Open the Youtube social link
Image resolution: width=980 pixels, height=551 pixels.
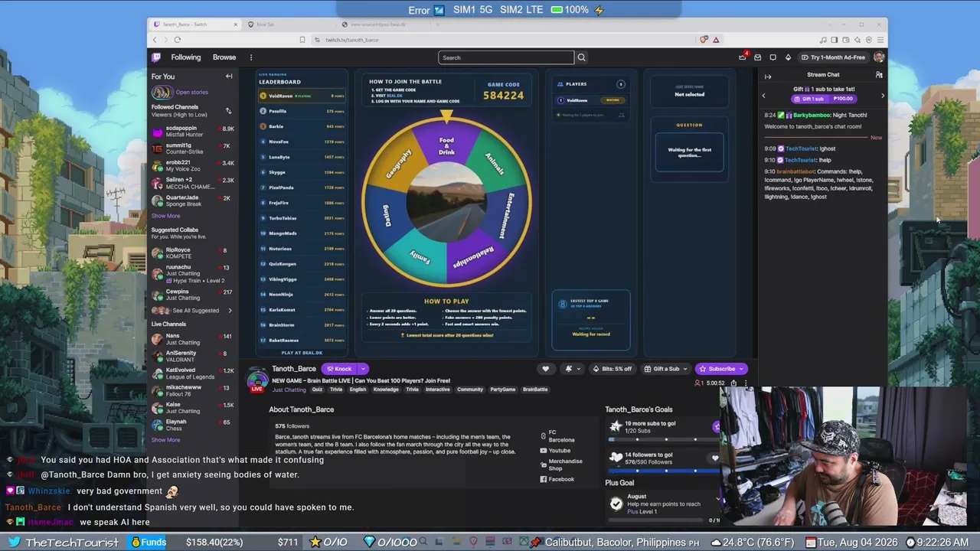[x=556, y=451]
